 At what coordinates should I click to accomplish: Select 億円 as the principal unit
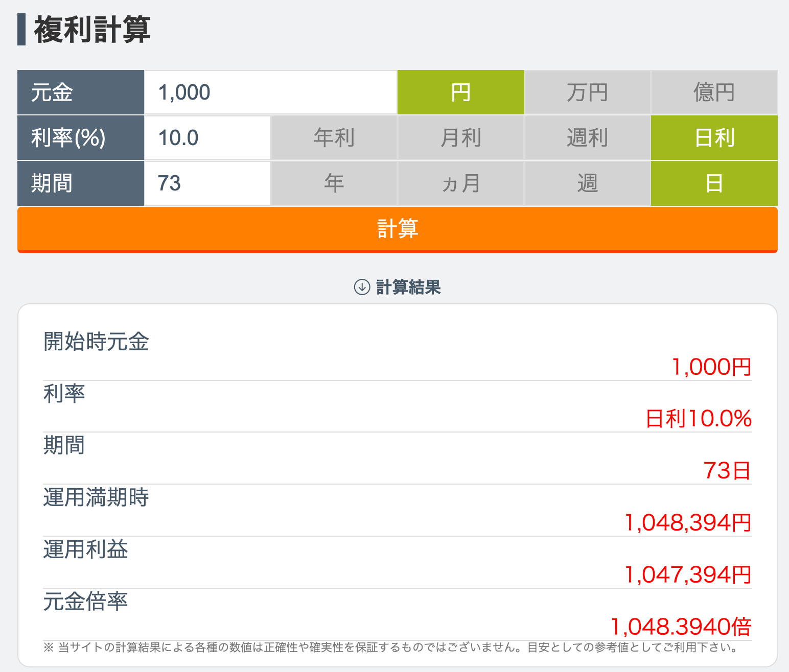(x=714, y=92)
